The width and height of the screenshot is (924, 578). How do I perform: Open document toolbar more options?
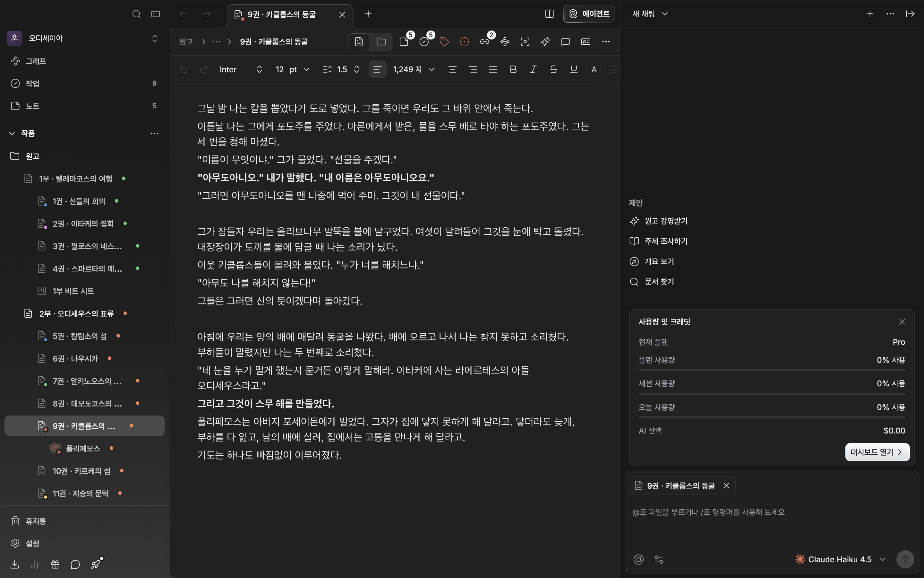tap(606, 42)
